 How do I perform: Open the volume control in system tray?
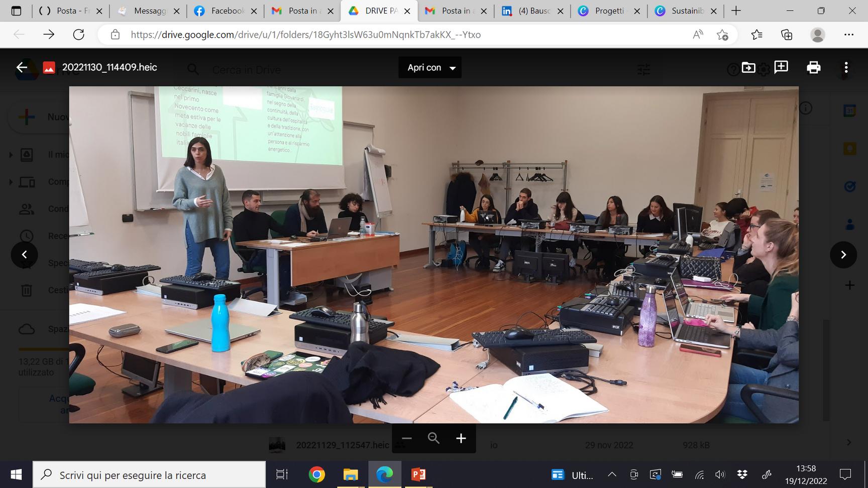point(720,474)
